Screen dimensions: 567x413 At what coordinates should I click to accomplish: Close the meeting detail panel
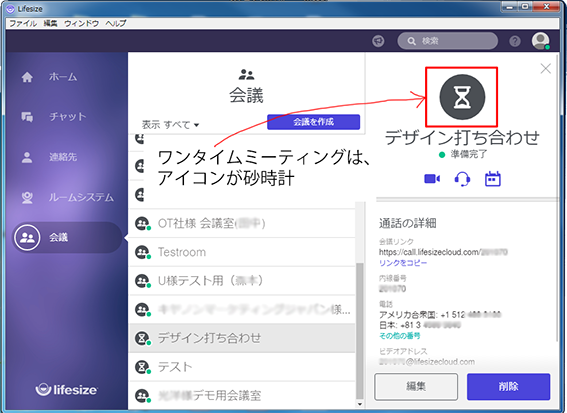(545, 68)
